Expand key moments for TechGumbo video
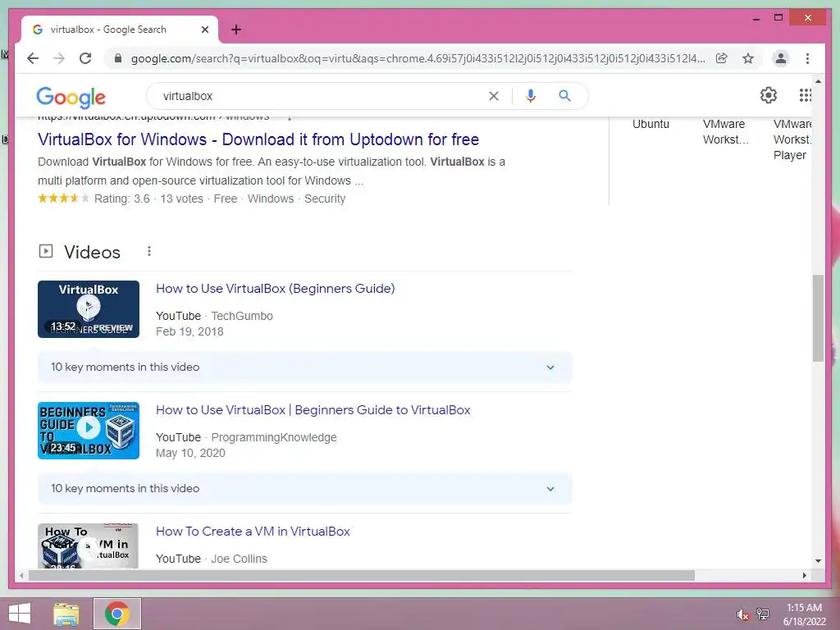840x630 pixels. pos(304,367)
